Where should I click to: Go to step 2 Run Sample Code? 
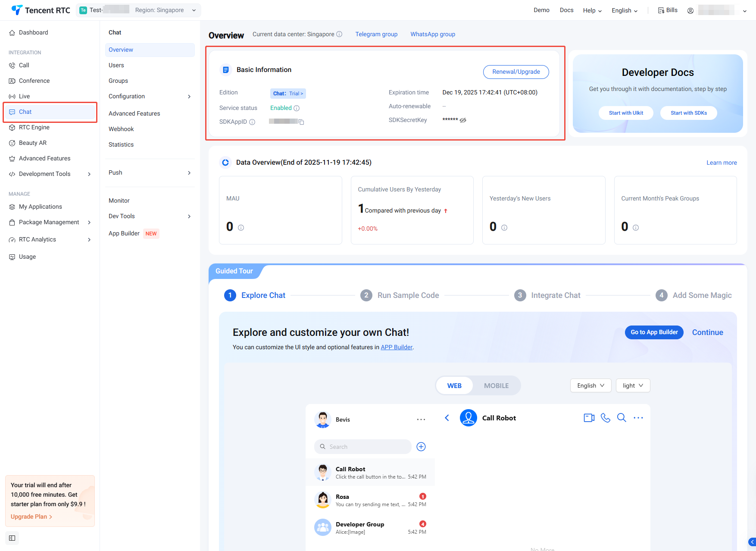pos(408,295)
